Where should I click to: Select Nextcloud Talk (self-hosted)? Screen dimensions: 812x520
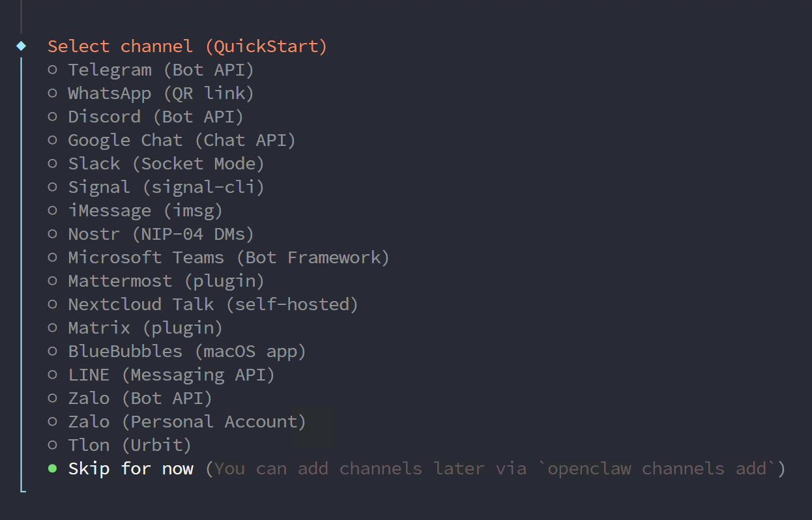pos(212,304)
